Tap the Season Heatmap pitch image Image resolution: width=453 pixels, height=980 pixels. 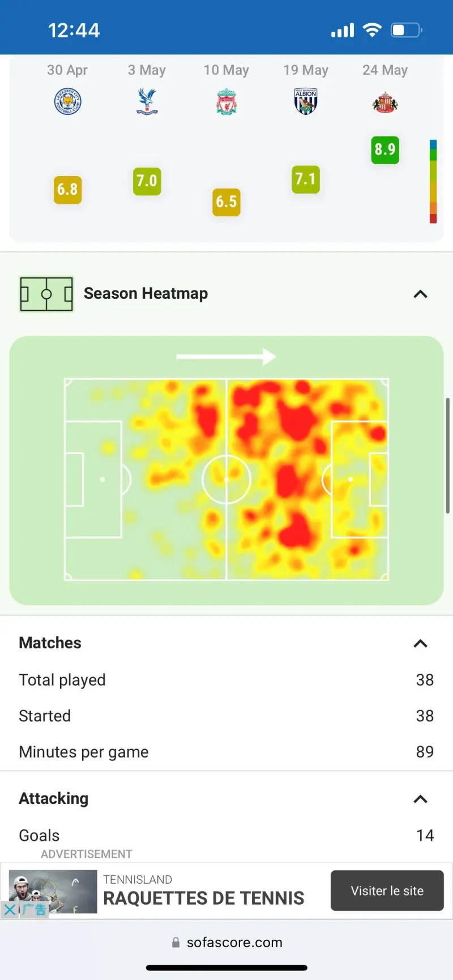tap(226, 479)
